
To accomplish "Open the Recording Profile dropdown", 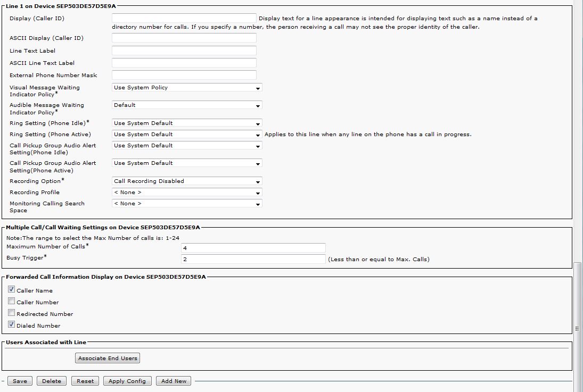I will [187, 193].
